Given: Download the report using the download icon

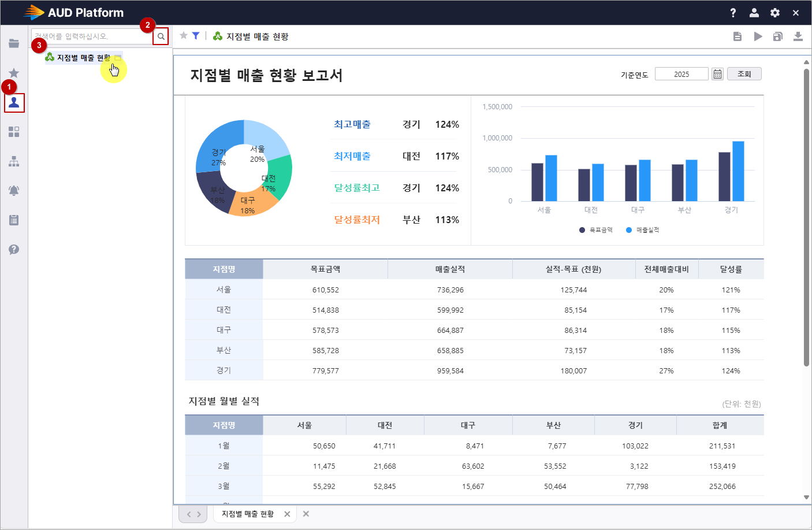Looking at the screenshot, I should coord(798,36).
